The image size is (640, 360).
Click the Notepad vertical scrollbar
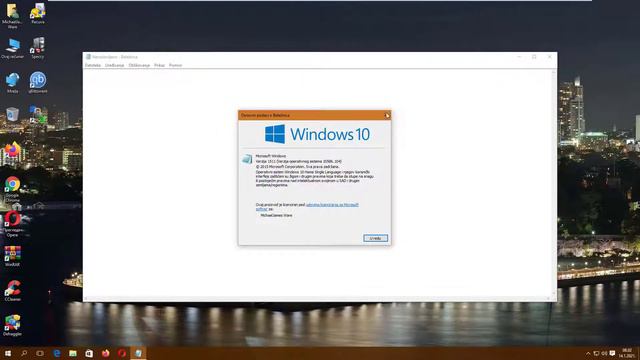554,183
